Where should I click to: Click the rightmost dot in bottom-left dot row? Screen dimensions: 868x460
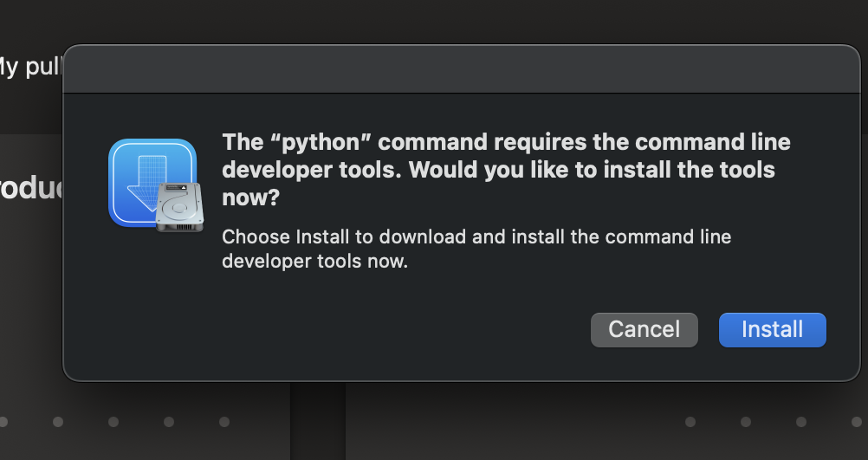click(x=224, y=422)
